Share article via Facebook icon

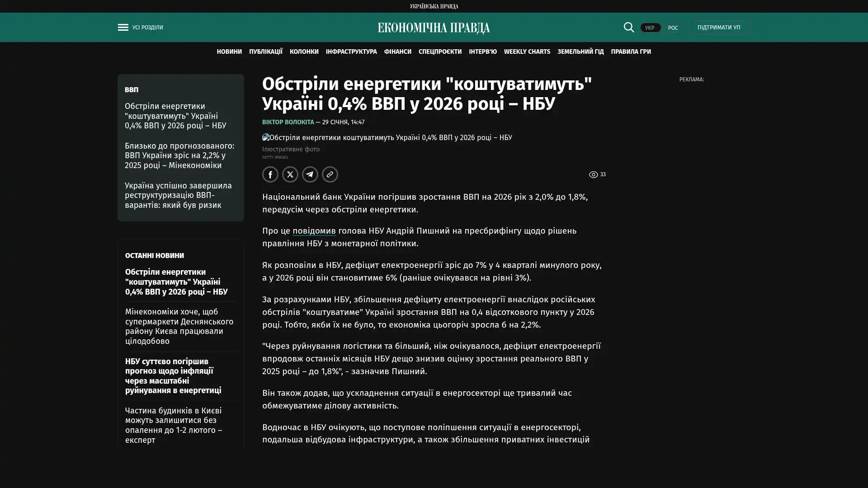tap(270, 174)
